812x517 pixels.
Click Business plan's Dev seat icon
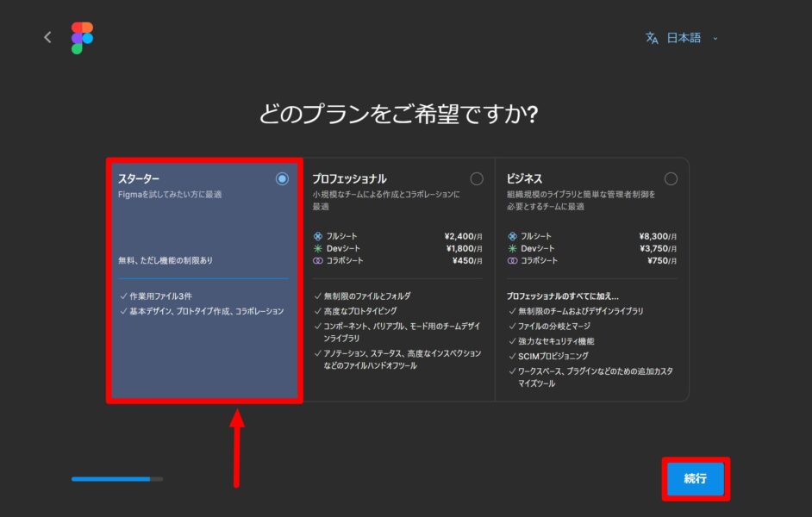coord(512,248)
